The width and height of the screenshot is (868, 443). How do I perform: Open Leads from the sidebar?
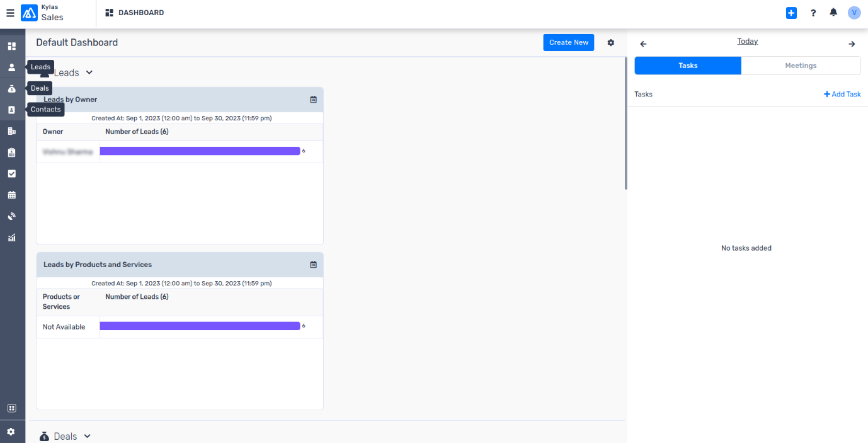pyautogui.click(x=11, y=67)
